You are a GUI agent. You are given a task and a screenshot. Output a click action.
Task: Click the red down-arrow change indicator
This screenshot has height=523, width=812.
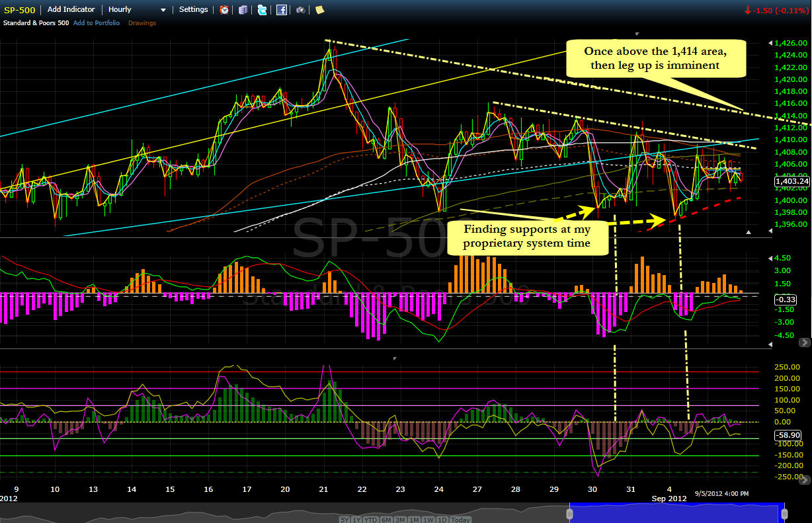[x=747, y=10]
